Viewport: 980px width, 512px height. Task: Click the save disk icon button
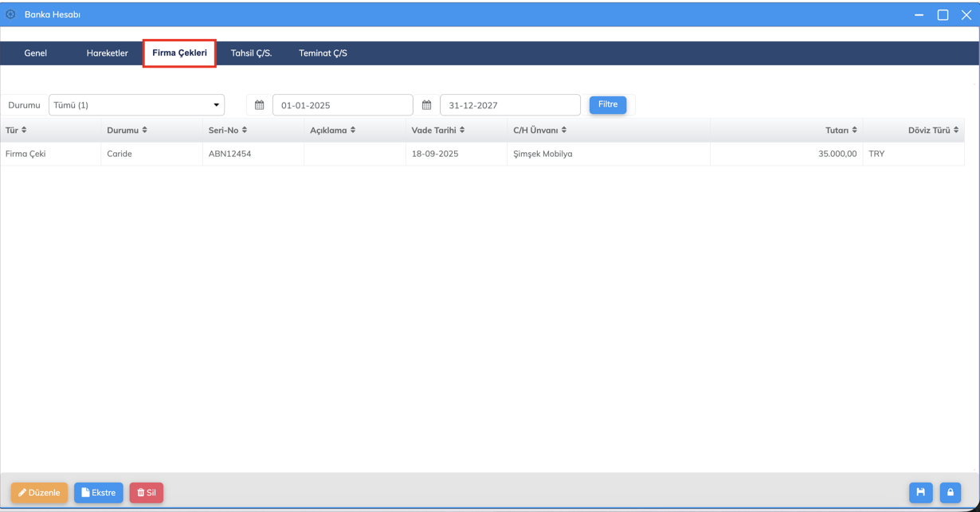coord(920,492)
